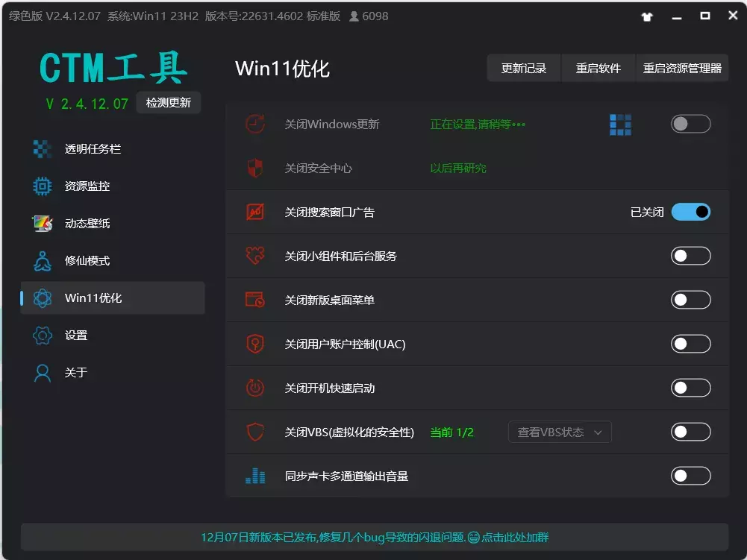Screen dimensions: 747x560
Task: Enable the 关闭开机快速启动 switch
Action: coord(691,388)
